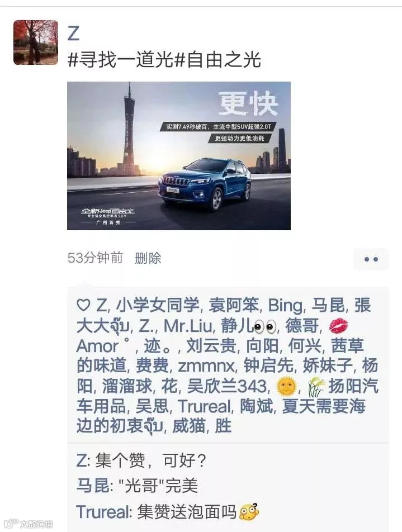Open commenter Trureal's name in the comments
This screenshot has width=402, height=532.
[x=103, y=512]
